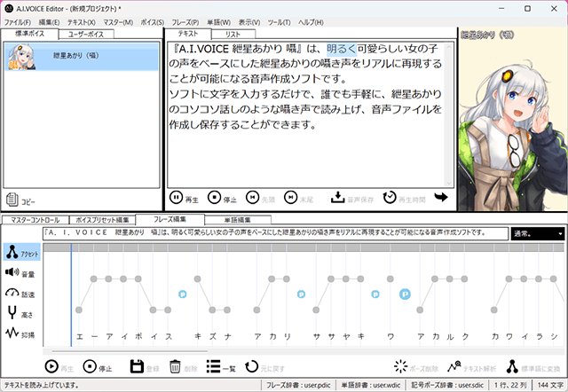The width and height of the screenshot is (568, 392).
Task: Select the 話速 speed editing mode
Action: pos(13,294)
